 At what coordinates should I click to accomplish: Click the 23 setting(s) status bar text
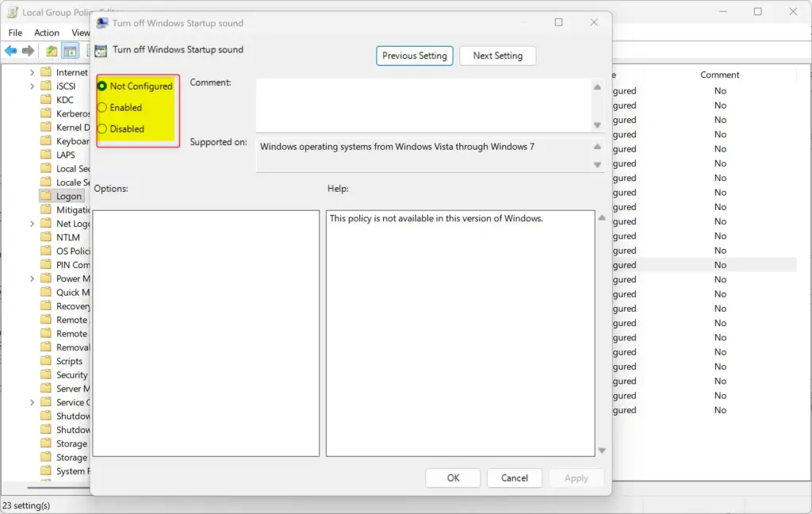tap(26, 505)
